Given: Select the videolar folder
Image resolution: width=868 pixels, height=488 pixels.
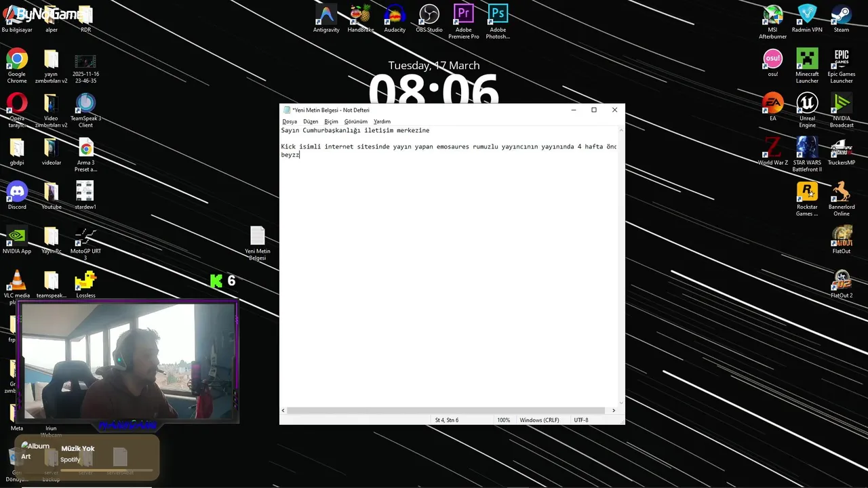Looking at the screenshot, I should (x=52, y=150).
